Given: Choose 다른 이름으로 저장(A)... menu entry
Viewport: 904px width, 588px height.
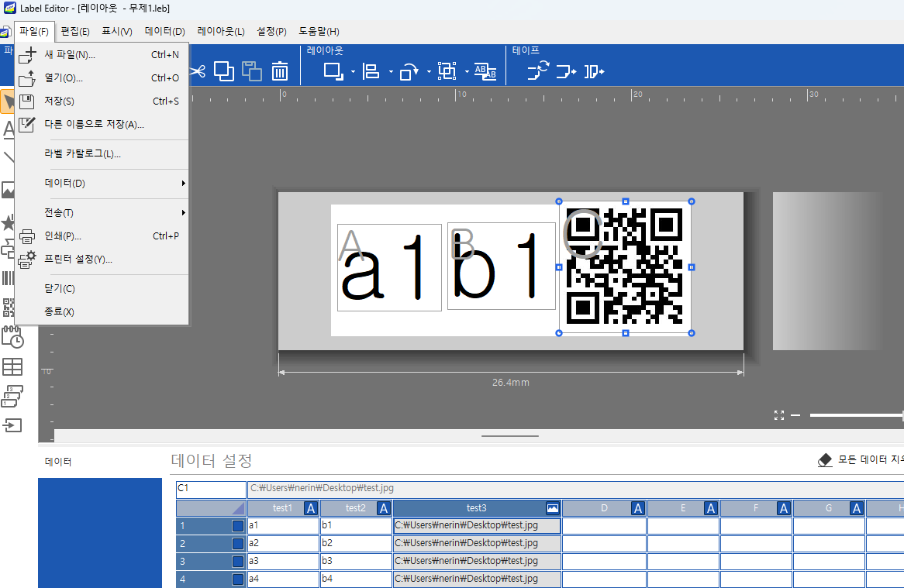Looking at the screenshot, I should 102,125.
